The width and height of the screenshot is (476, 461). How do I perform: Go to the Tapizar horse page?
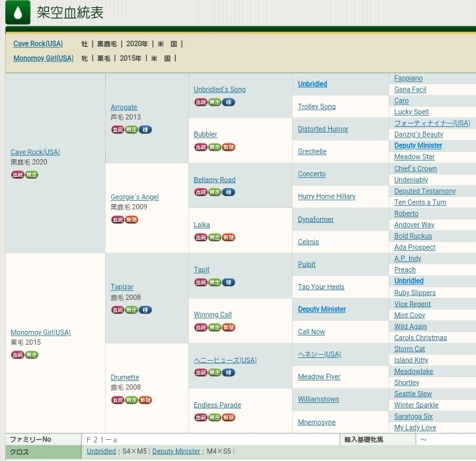point(122,287)
